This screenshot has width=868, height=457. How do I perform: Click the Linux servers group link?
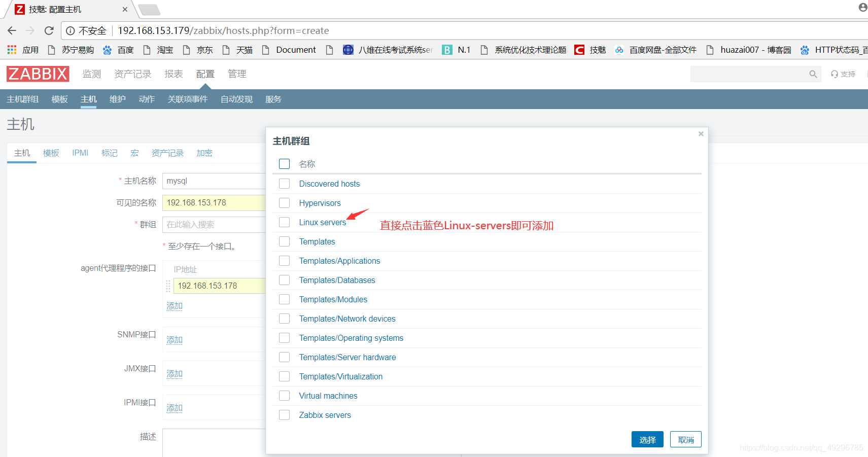pyautogui.click(x=323, y=222)
